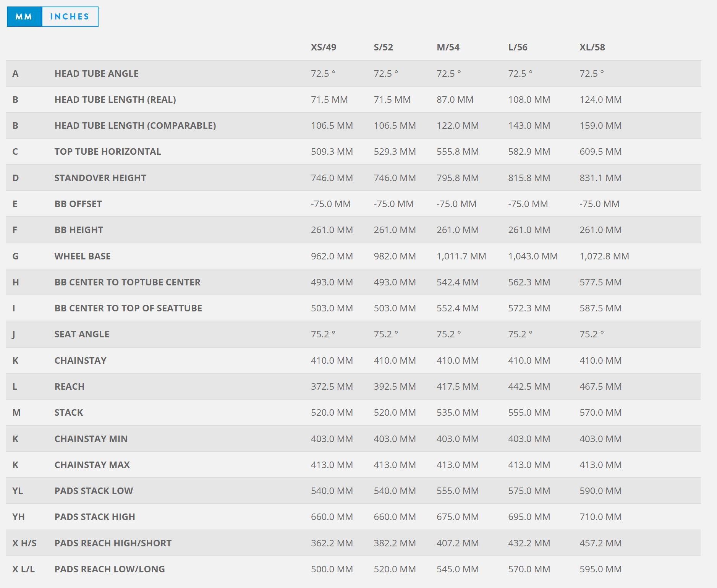Click the BB HEIGHT label
This screenshot has height=588, width=717.
79,230
